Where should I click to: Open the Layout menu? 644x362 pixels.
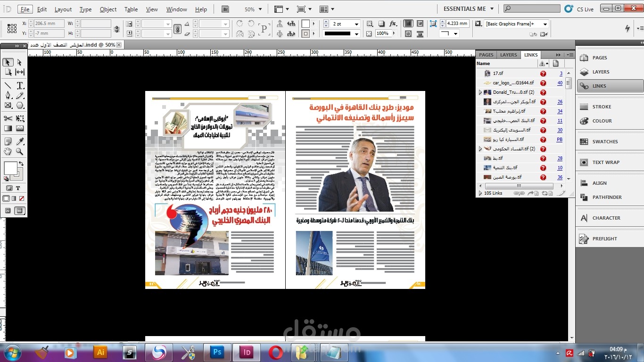click(63, 9)
